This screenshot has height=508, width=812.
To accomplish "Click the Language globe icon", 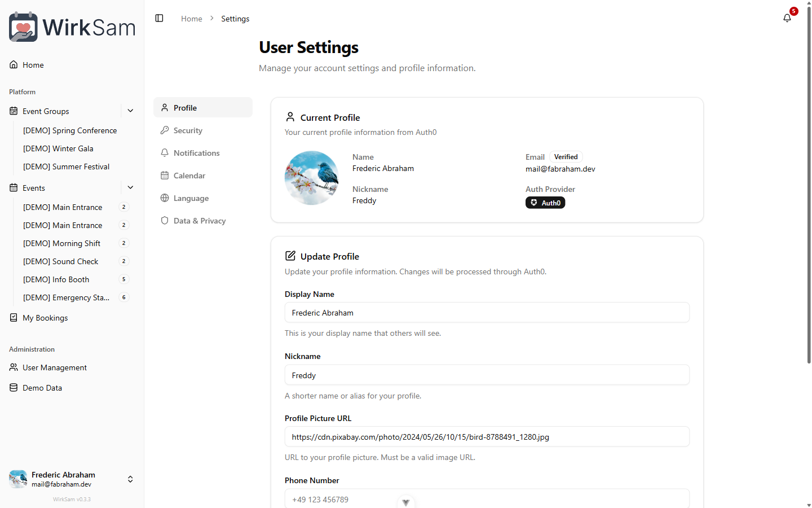I will click(x=165, y=198).
